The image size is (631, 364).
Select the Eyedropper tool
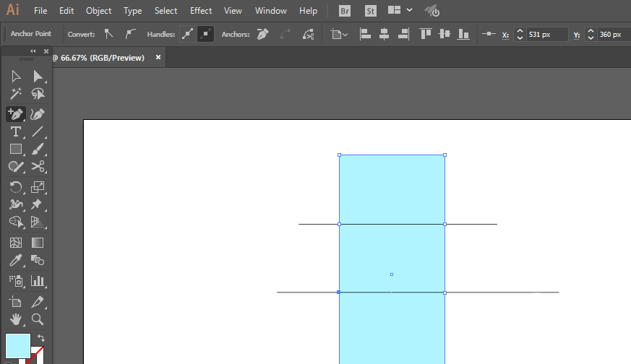(x=15, y=261)
